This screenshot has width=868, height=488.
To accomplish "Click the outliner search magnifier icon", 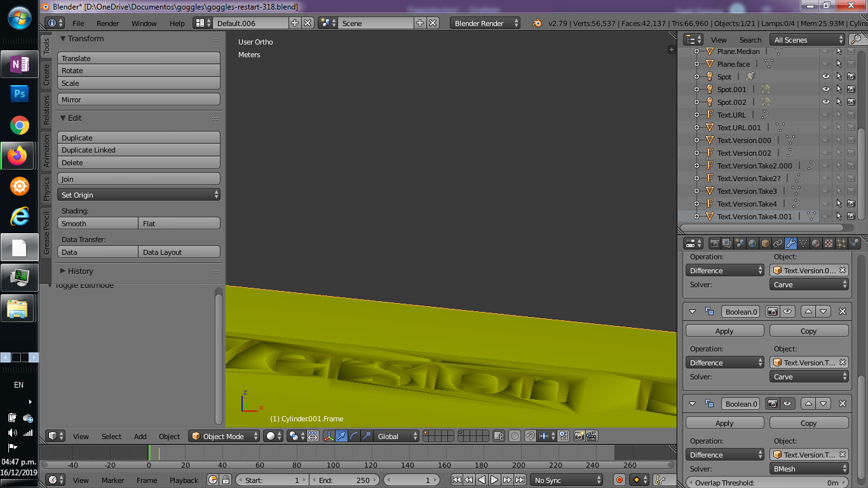I will click(856, 39).
